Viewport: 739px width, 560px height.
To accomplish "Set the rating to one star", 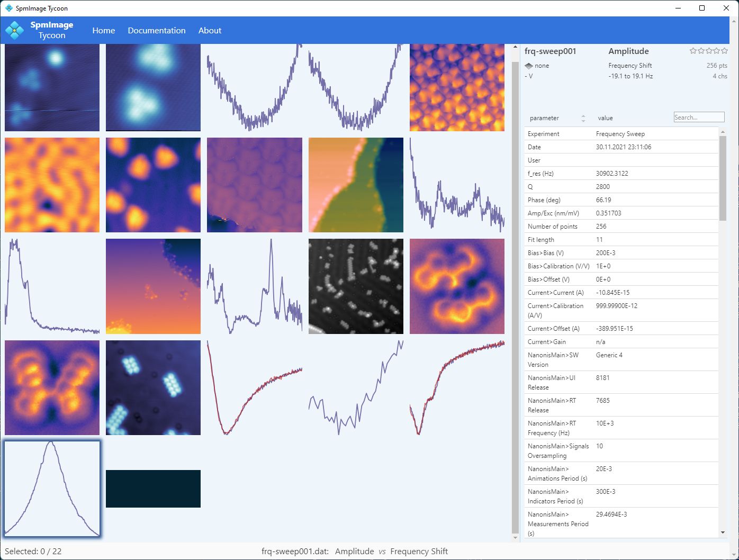I will coord(693,51).
